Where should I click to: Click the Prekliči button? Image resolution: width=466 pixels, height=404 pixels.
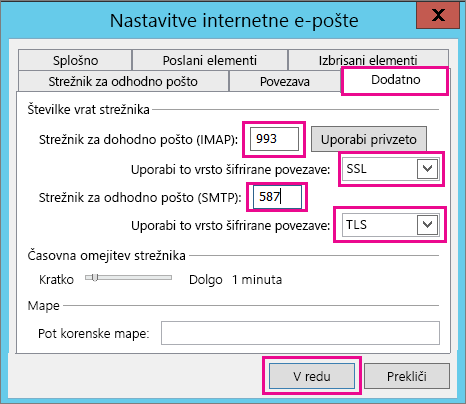tap(407, 376)
